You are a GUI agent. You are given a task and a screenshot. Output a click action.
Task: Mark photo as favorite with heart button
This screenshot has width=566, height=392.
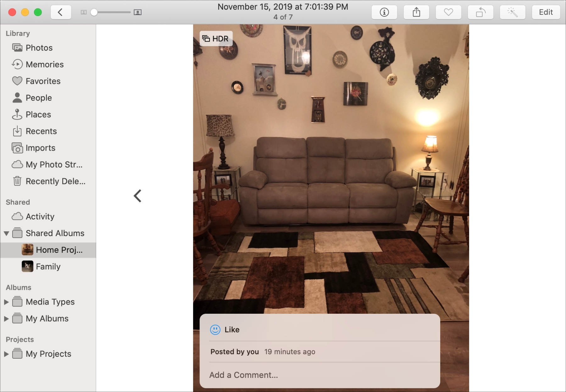pyautogui.click(x=448, y=12)
